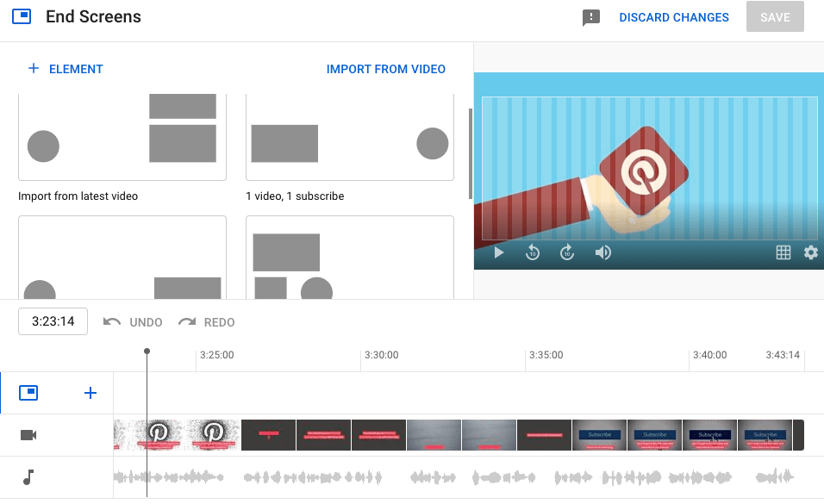The width and height of the screenshot is (824, 504).
Task: Click the last Subscribe frame in video track
Action: (x=765, y=434)
